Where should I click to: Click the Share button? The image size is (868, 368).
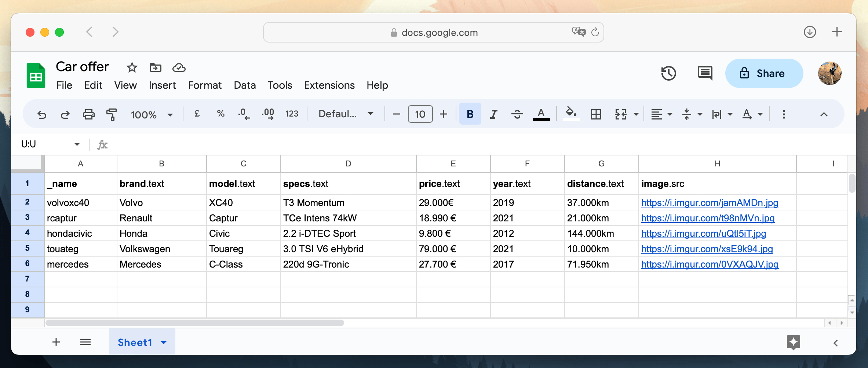[x=764, y=73]
